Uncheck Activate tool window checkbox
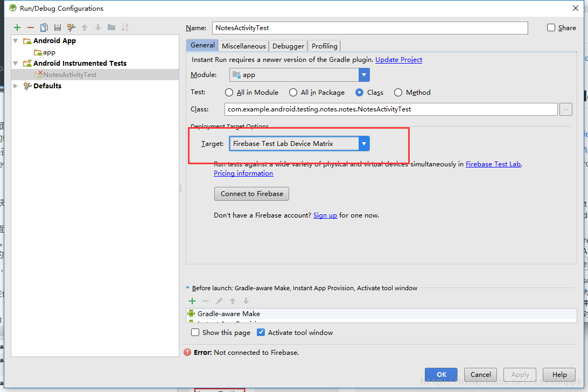588x392 pixels. (x=261, y=332)
